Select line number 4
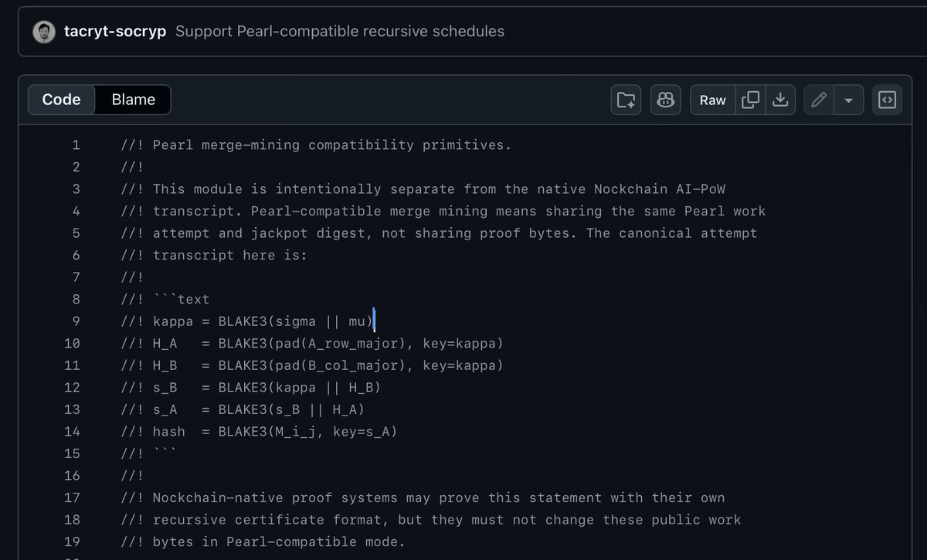927x560 pixels. click(x=76, y=211)
